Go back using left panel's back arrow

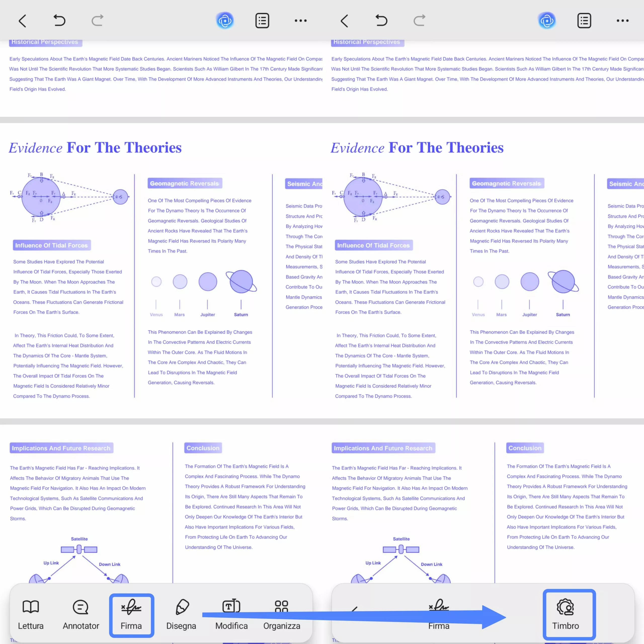tap(22, 21)
